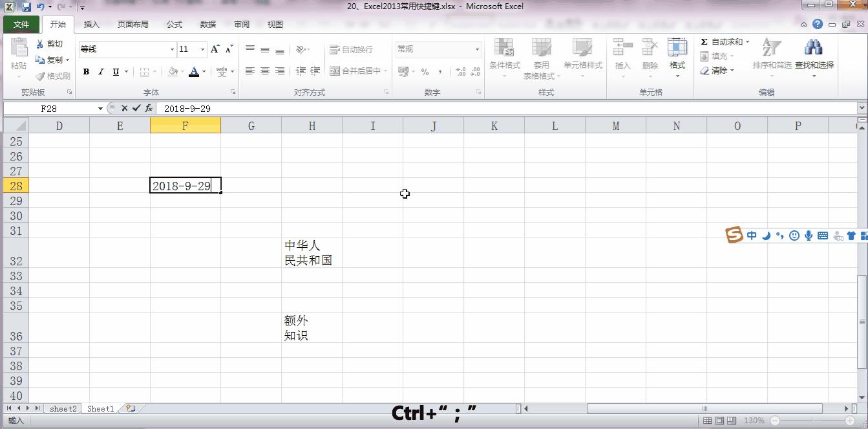Open the 文件 menu
The width and height of the screenshot is (868, 429).
pos(20,24)
